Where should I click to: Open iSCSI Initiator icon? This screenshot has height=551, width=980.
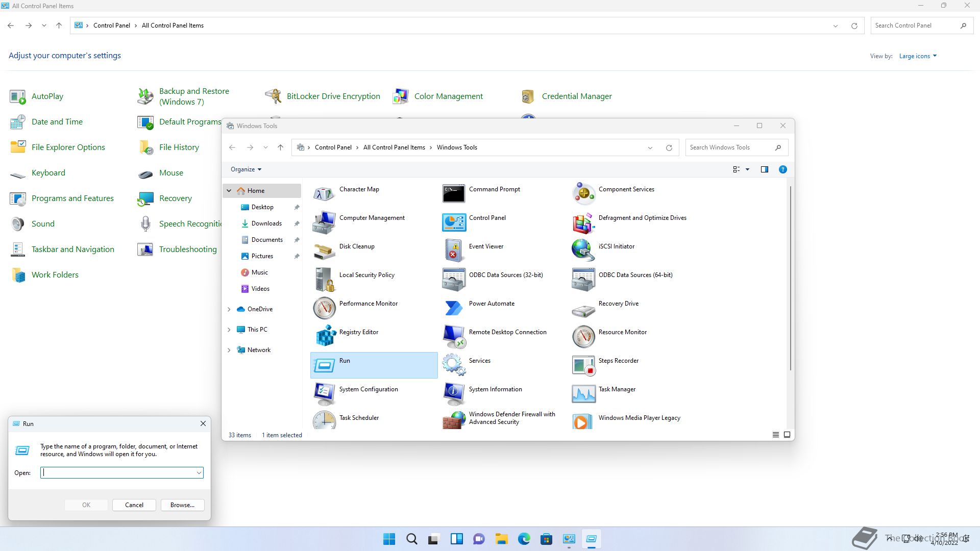click(583, 251)
